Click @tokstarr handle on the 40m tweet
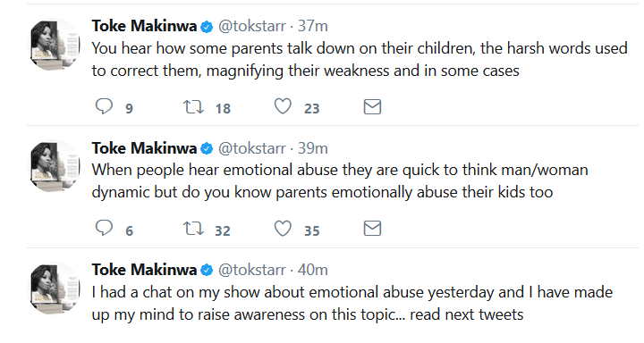Image resolution: width=644 pixels, height=343 pixels. tap(251, 270)
